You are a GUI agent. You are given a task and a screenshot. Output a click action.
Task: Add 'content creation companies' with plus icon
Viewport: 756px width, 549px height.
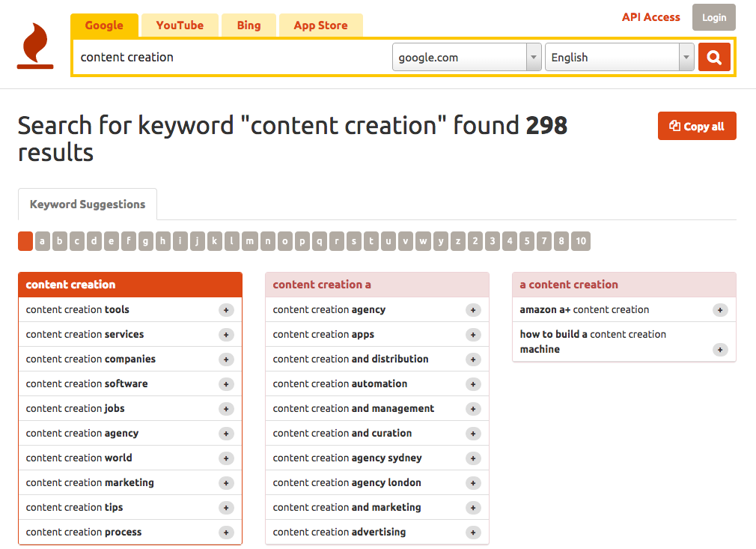226,360
